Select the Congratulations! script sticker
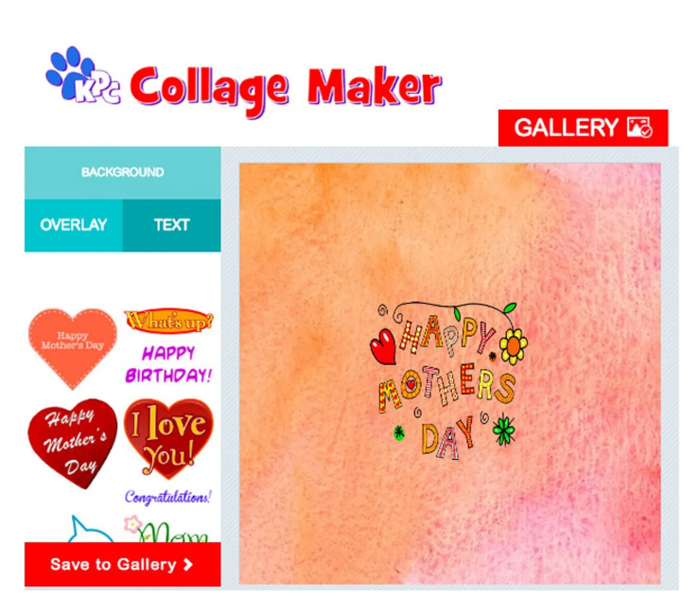Viewport: 700px width, 615px height. (168, 497)
